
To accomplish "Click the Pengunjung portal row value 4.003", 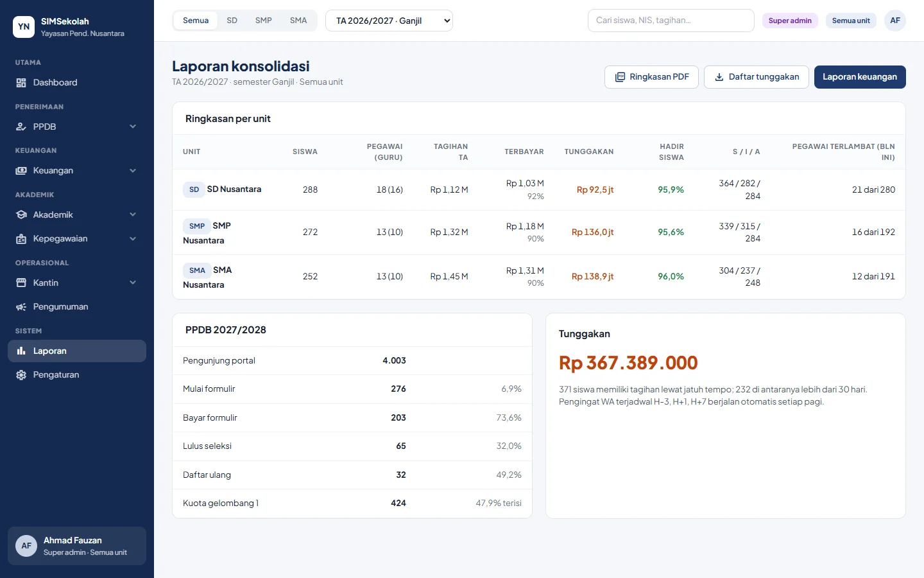I will point(394,361).
